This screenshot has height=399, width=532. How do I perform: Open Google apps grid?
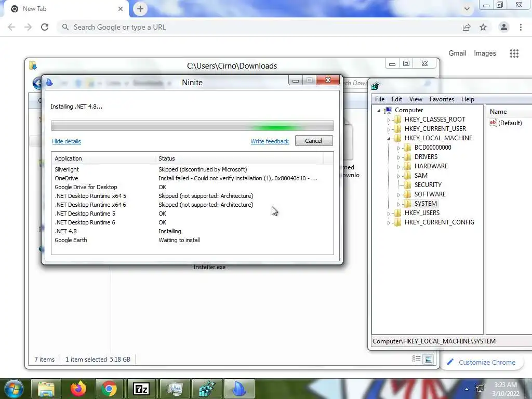pos(514,54)
